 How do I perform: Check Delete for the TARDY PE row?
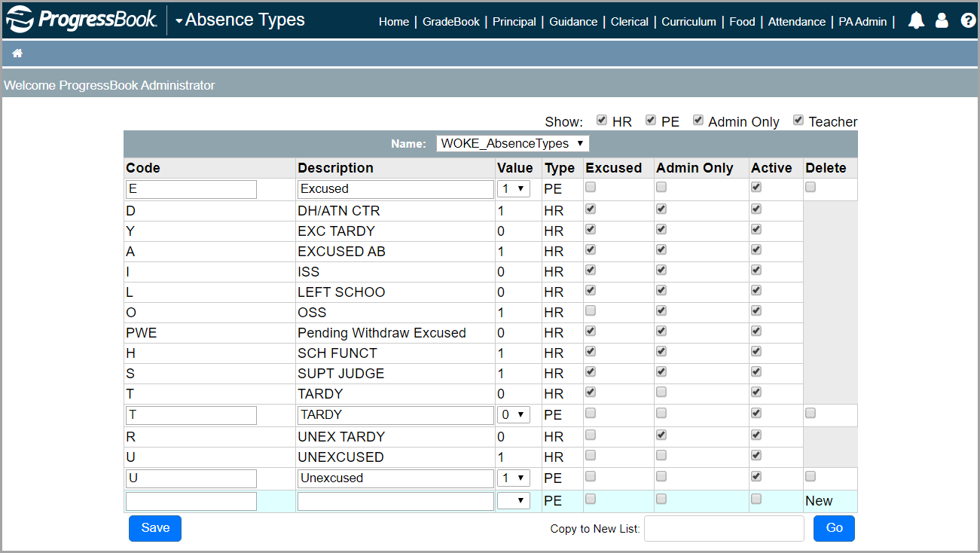(810, 412)
